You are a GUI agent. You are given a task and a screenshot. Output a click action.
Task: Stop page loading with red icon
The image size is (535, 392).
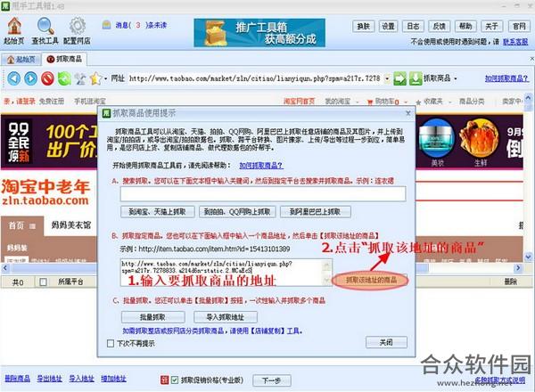[x=47, y=78]
